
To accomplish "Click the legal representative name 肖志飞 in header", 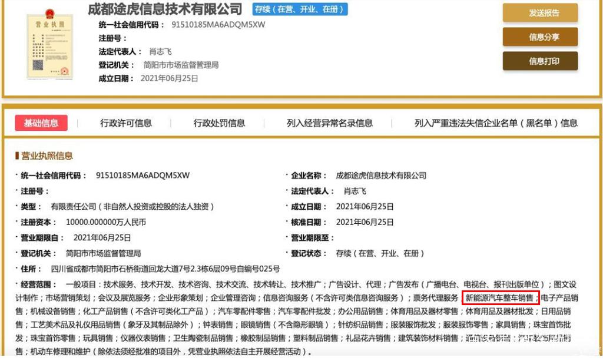I will tap(160, 52).
